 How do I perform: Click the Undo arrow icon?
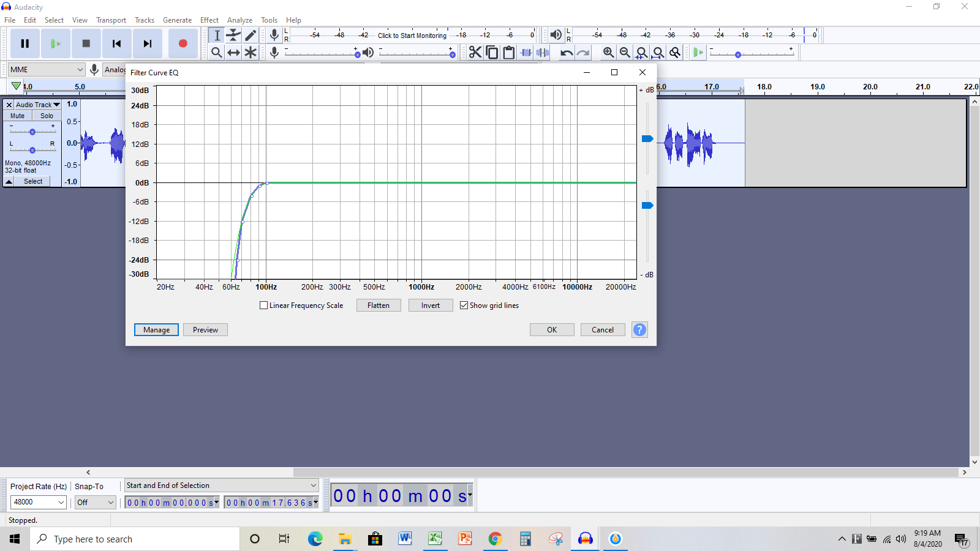[x=567, y=53]
